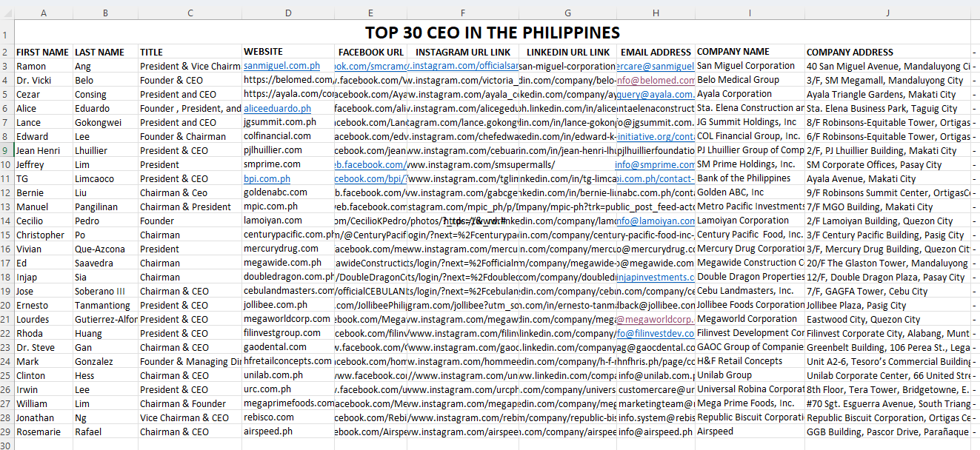980x450 pixels.
Task: Select the last name cell 'Tanmantiong'
Action: 105,305
